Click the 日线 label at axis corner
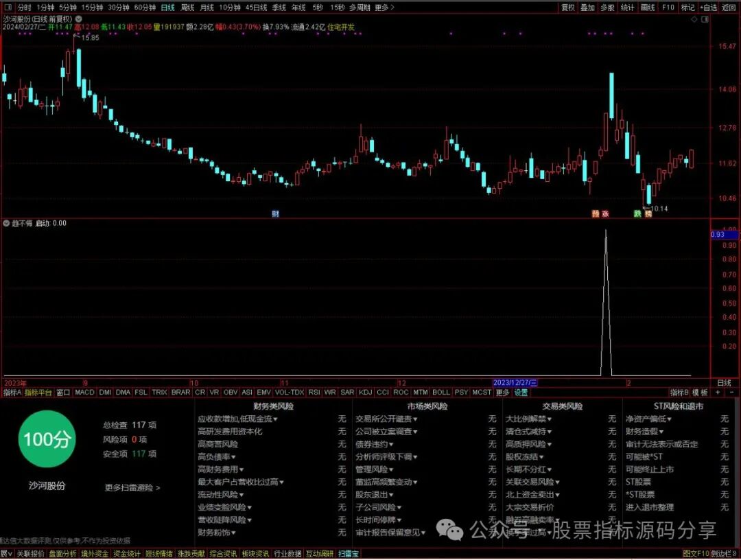This screenshot has width=741, height=560. (x=724, y=383)
